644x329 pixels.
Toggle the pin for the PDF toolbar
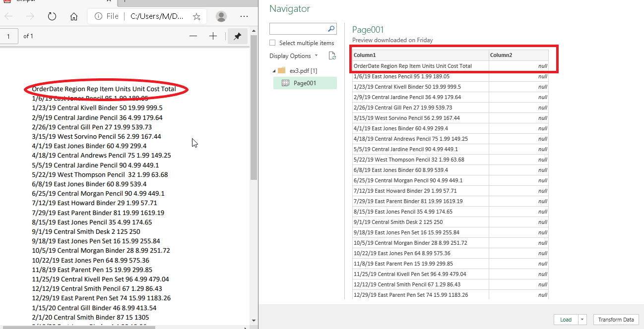[x=237, y=36]
